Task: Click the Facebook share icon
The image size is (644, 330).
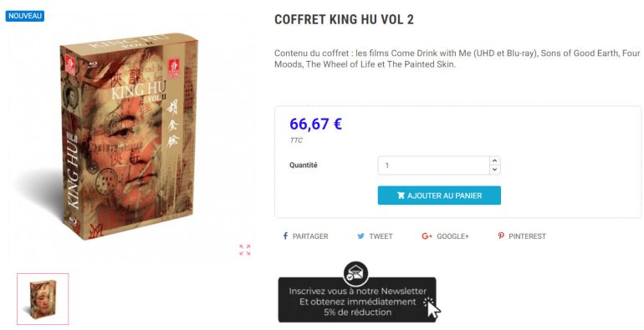Action: [x=285, y=236]
